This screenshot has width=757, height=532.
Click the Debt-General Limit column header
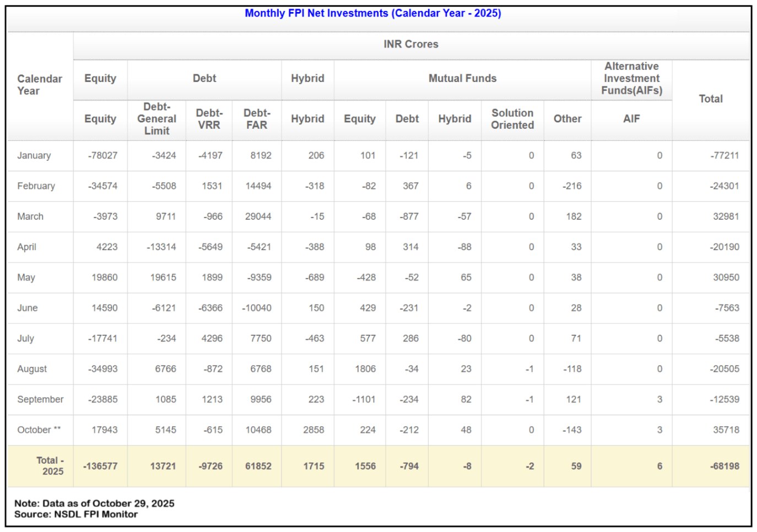pyautogui.click(x=156, y=119)
